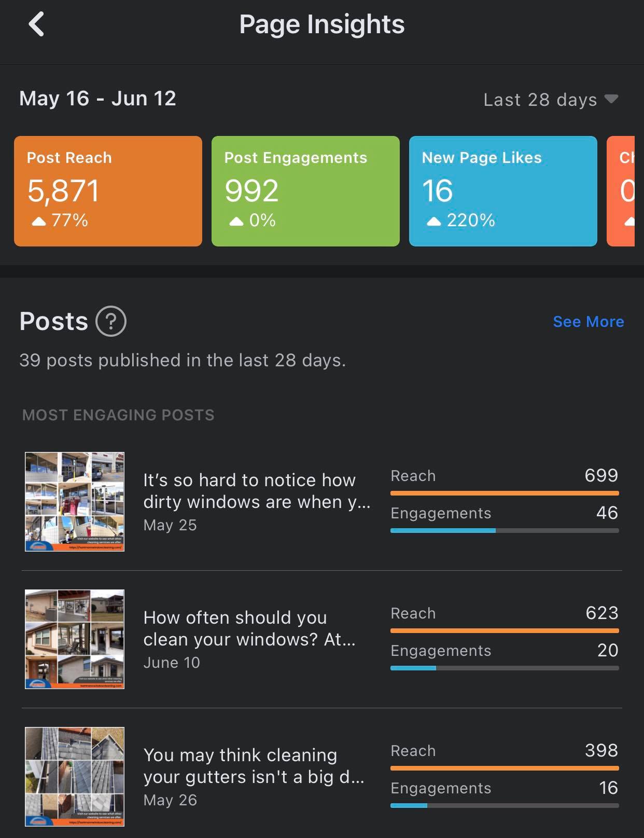Select the New Page Likes card
644x838 pixels.
(503, 191)
